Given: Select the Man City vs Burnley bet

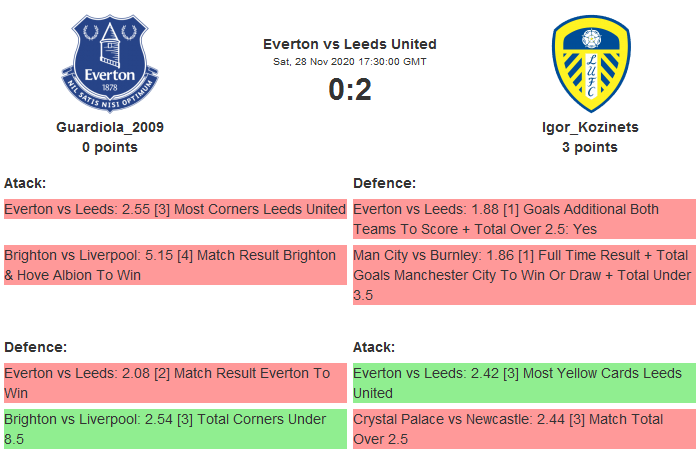Looking at the screenshot, I should [524, 274].
